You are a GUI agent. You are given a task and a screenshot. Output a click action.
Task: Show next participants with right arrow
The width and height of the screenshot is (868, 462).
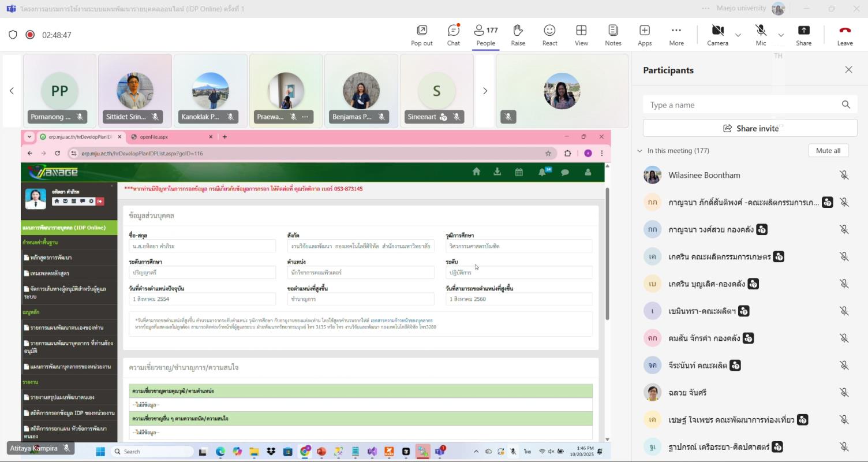(485, 91)
